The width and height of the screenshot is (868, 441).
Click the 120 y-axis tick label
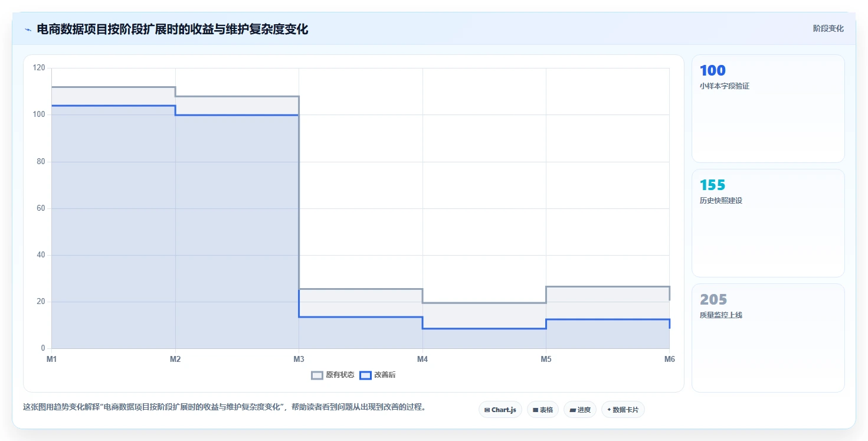(39, 68)
